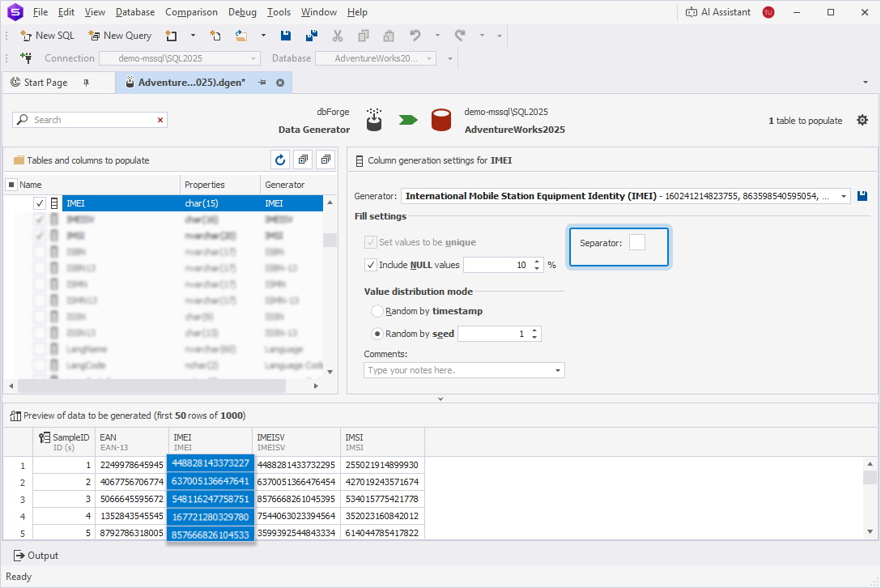Image resolution: width=881 pixels, height=588 pixels.
Task: Click the Paste icon in toolbar
Action: pos(388,36)
